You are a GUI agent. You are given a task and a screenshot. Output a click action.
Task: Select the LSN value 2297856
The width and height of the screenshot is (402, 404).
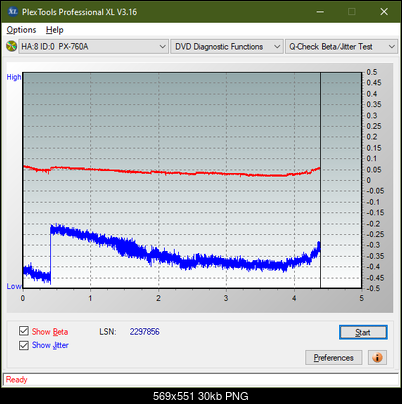(x=145, y=332)
